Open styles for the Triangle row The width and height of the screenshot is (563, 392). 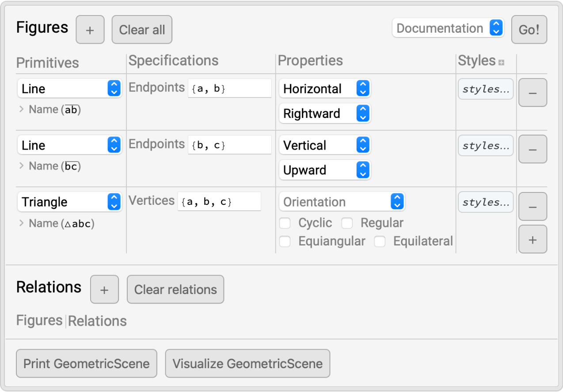(486, 202)
